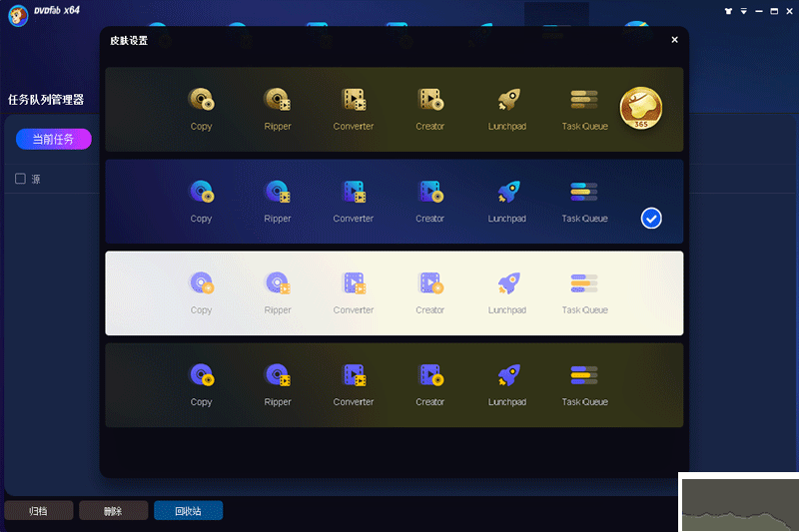Viewport: 799px width, 532px height.
Task: Click the Converter label in the gold skin row
Action: click(354, 126)
